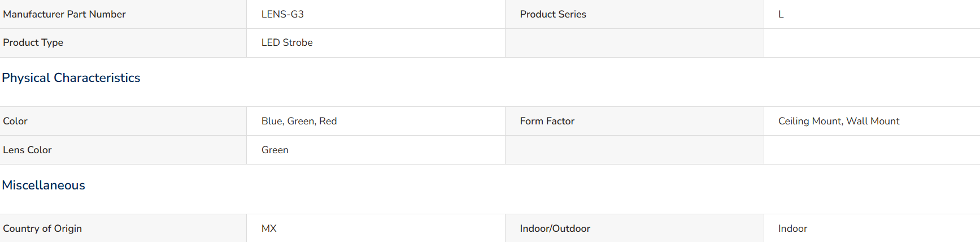Click the Manufacturer Part Number label
Viewport: 980px width, 242px height.
(64, 14)
